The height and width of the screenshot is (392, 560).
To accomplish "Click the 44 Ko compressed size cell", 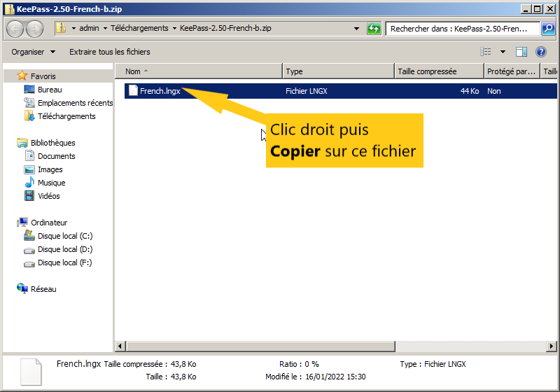I will click(469, 91).
